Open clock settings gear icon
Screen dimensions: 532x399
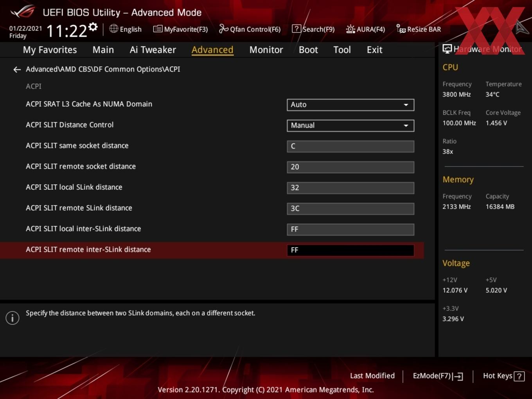[x=93, y=27]
